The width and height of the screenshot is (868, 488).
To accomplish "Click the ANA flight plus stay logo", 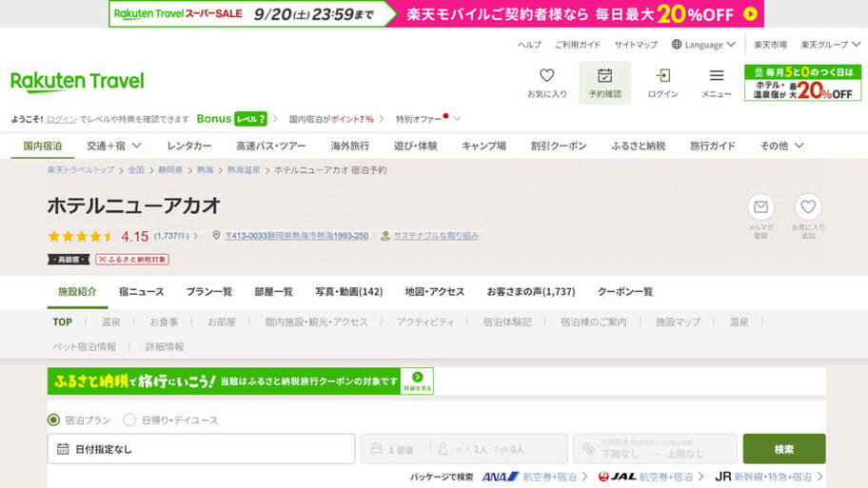I will [500, 477].
